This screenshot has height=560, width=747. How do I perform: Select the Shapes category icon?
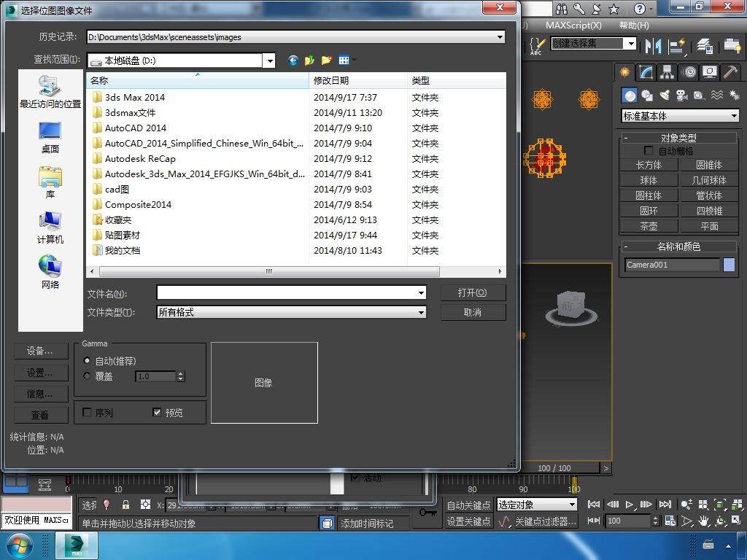click(647, 96)
